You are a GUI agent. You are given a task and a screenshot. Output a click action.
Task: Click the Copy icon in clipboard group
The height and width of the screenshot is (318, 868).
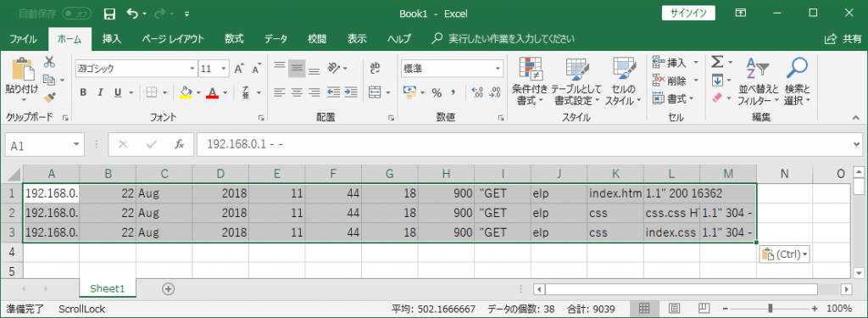[x=49, y=80]
